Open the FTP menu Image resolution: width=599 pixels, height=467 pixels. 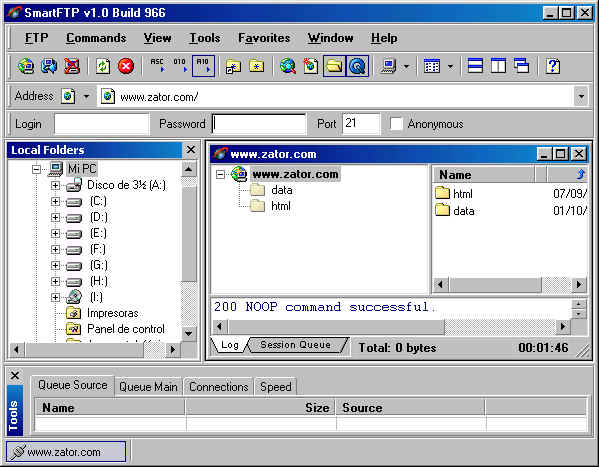click(37, 38)
